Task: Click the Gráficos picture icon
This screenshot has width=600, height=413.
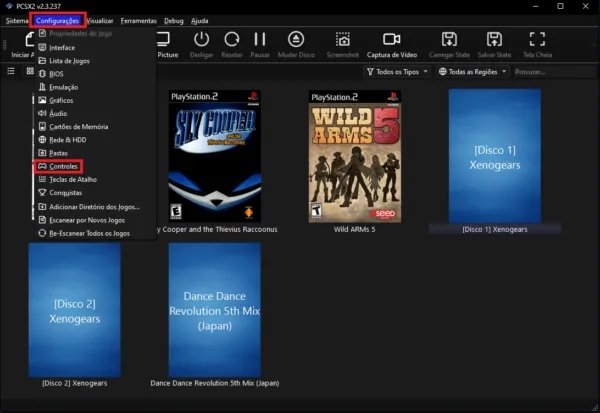Action: click(x=42, y=100)
